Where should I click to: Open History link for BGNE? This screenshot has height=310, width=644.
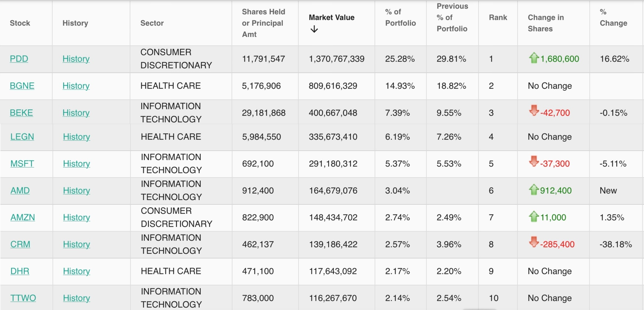tap(76, 86)
